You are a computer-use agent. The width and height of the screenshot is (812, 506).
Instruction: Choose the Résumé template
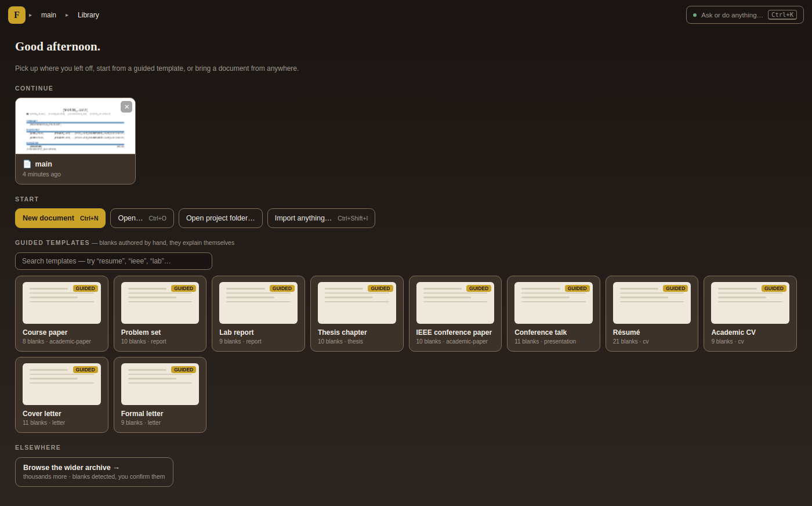point(652,313)
